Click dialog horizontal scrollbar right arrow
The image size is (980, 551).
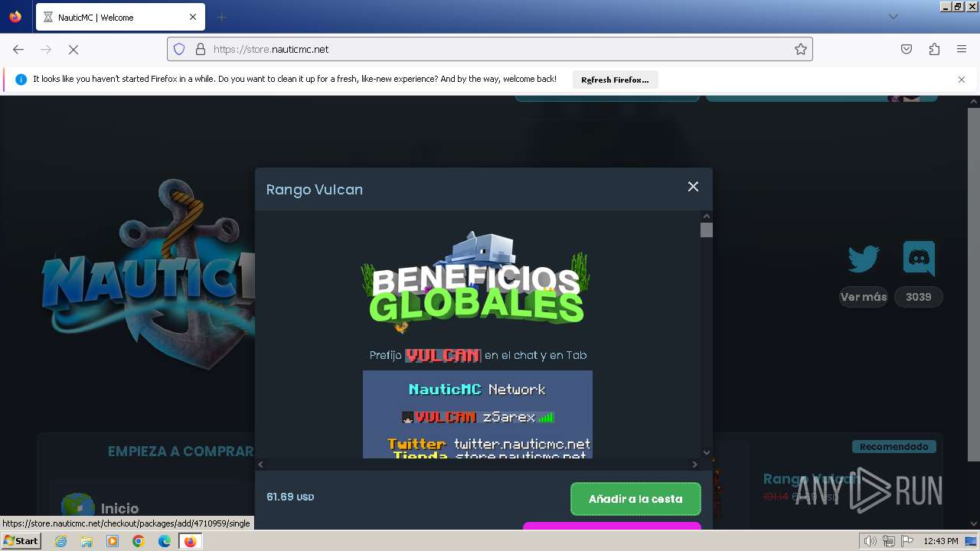695,465
